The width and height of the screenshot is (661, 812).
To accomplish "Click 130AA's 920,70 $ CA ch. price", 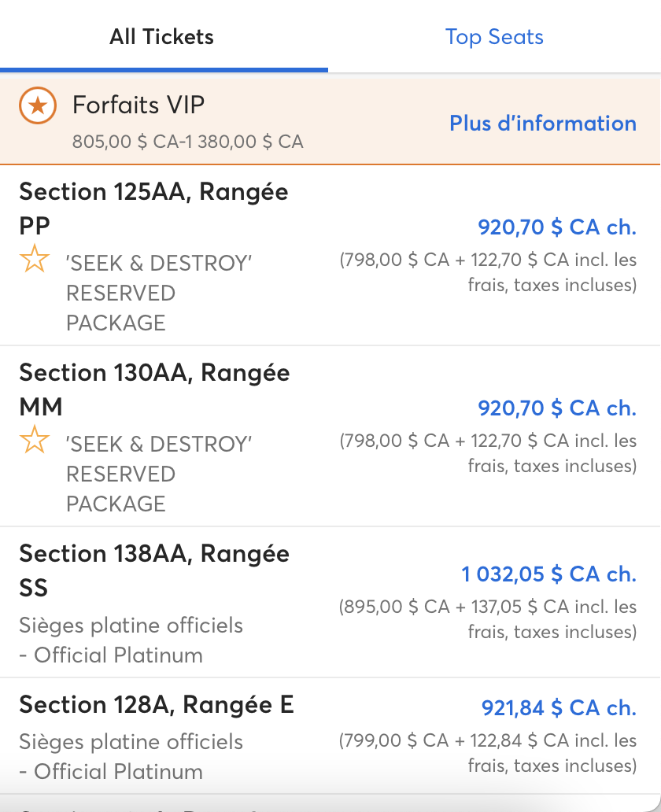I will point(557,408).
